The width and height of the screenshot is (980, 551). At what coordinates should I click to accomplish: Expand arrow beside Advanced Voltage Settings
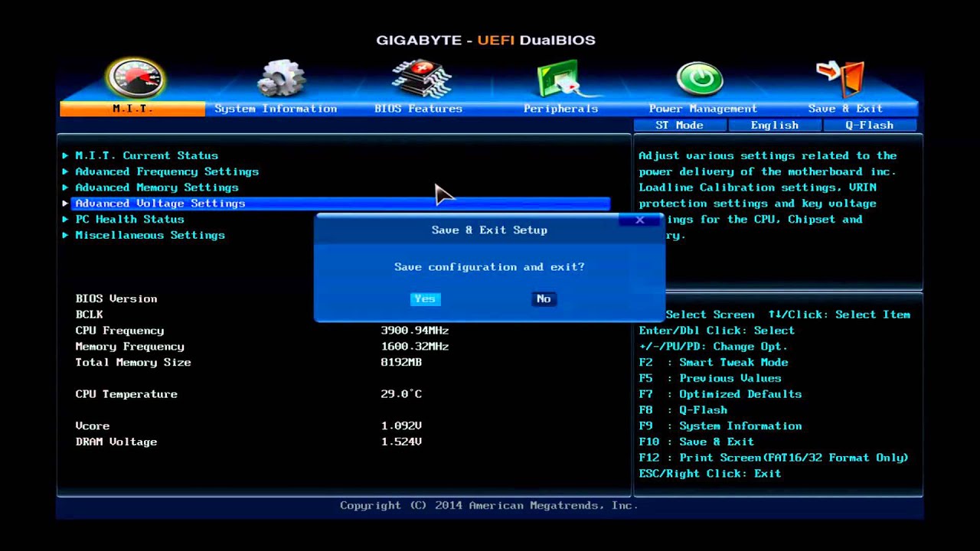tap(65, 204)
